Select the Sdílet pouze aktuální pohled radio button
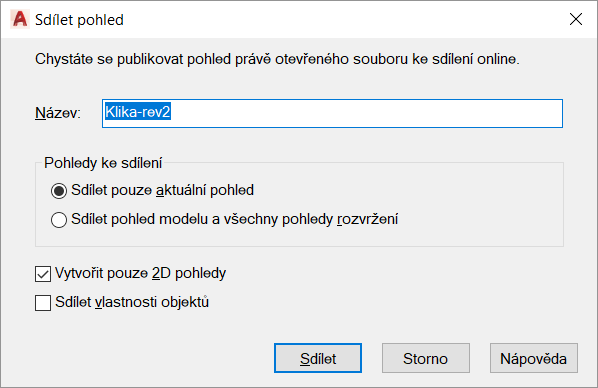The image size is (598, 388). coord(59,191)
